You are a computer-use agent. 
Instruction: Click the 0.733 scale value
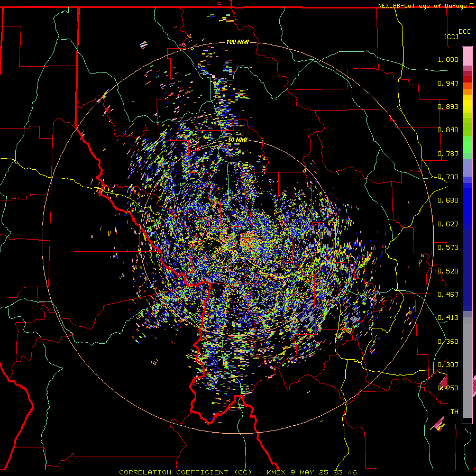click(448, 177)
